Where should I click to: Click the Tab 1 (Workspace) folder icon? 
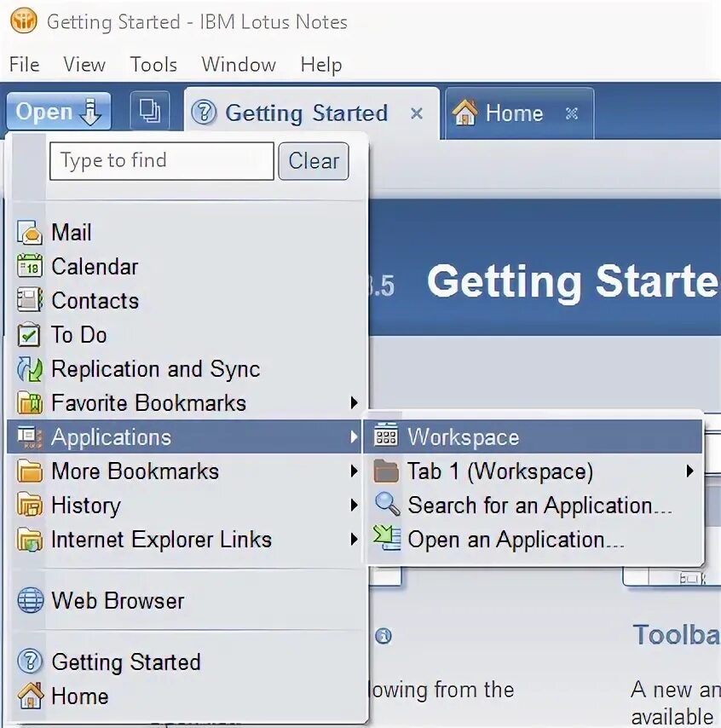pos(386,471)
